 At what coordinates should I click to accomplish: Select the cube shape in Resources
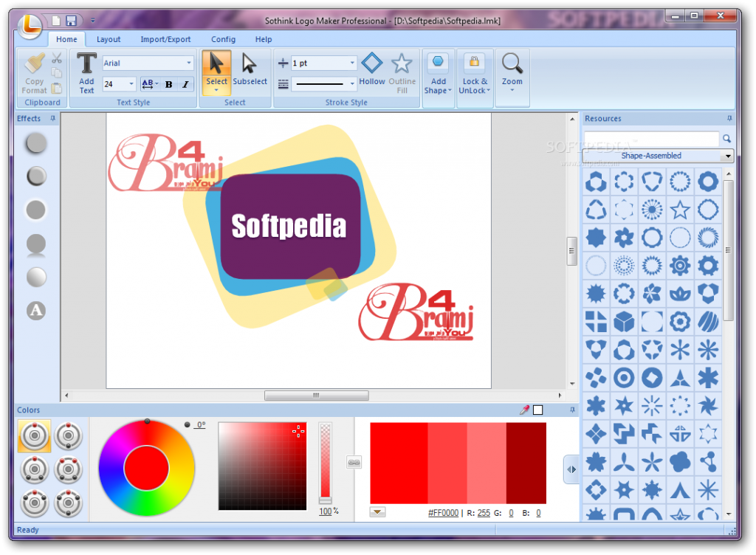pyautogui.click(x=624, y=321)
